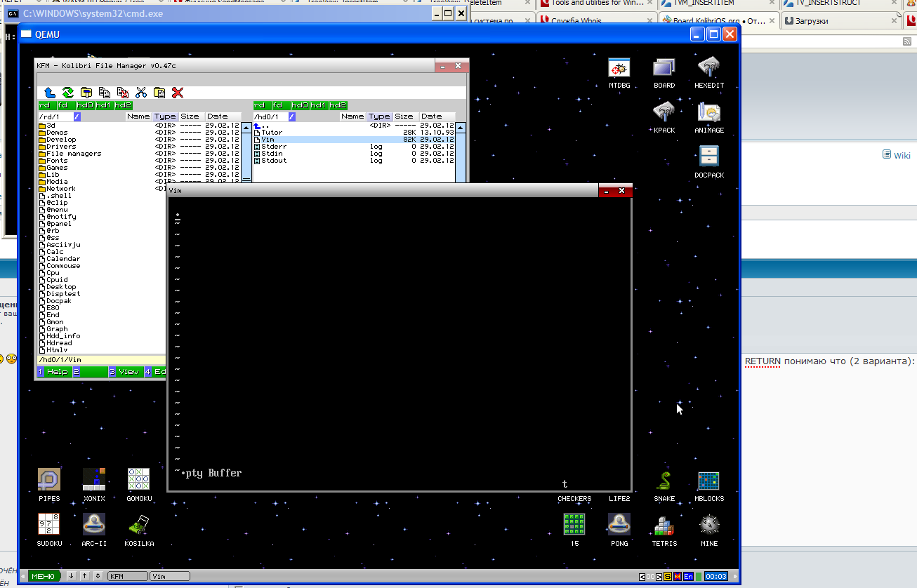Open the green МЕНЮ start menu
The height and width of the screenshot is (588, 917).
44,576
